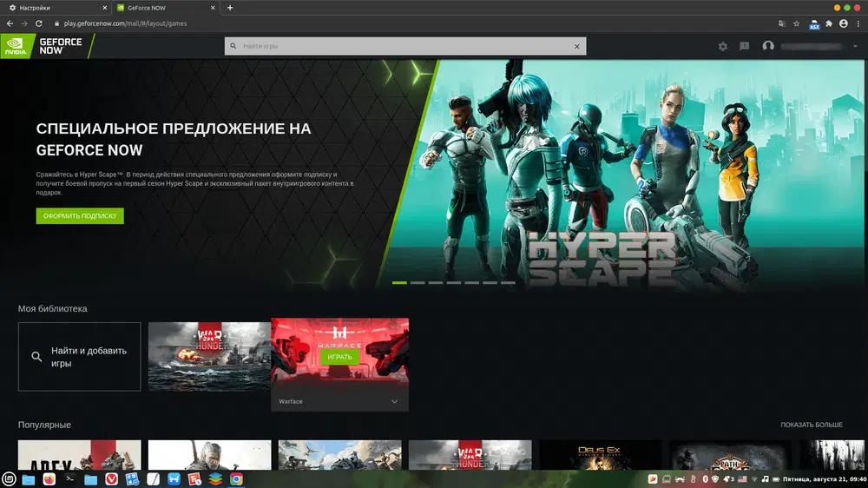Select the second banner carousel indicator

pos(418,283)
